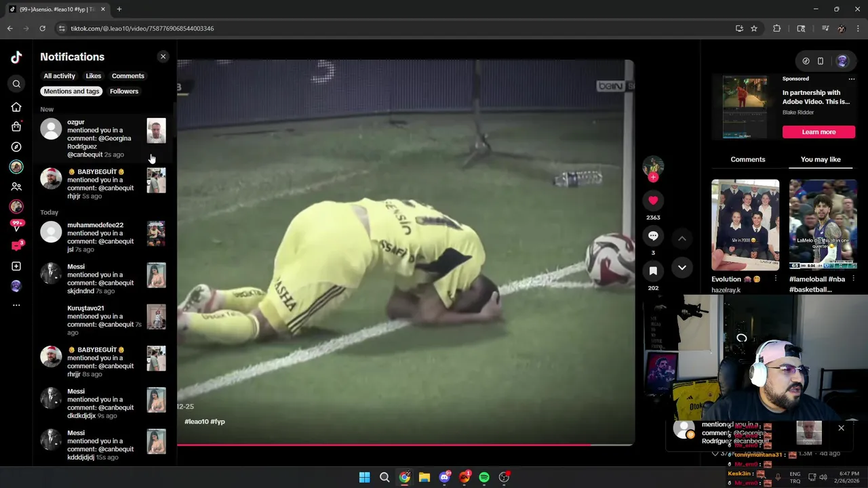Open muhammedefee22's mention notification
The image size is (868, 488).
pos(103,237)
